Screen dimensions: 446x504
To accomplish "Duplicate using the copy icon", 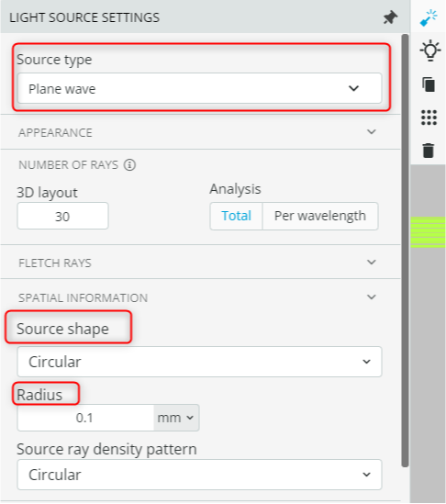I will click(429, 84).
